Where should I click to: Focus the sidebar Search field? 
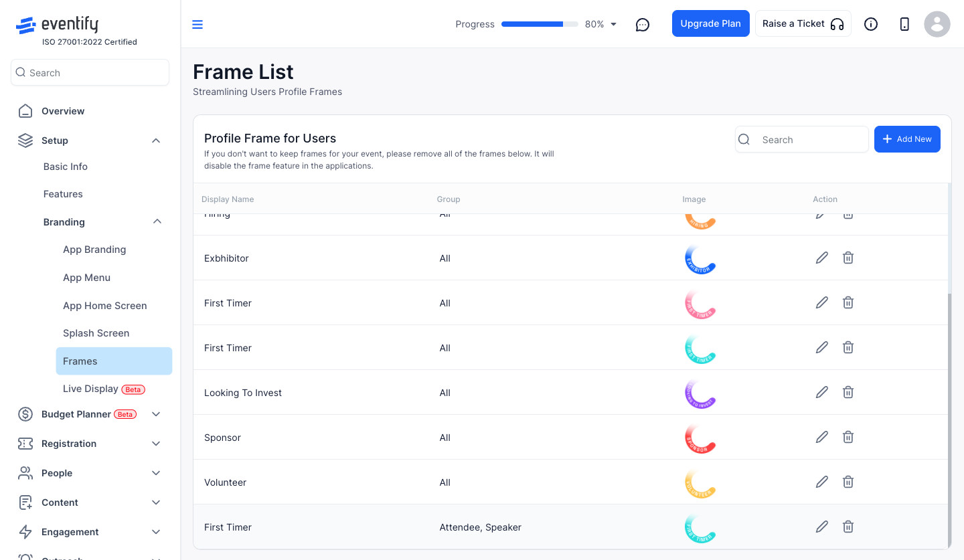coord(90,72)
